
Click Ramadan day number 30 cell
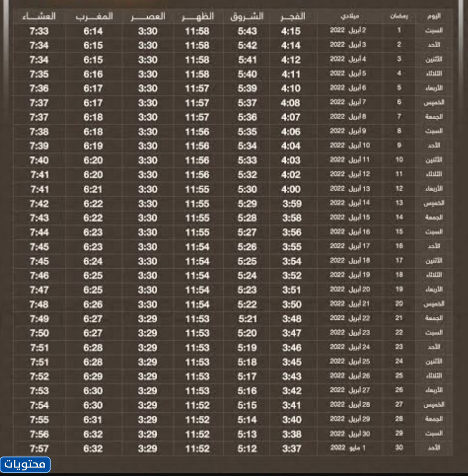click(399, 448)
